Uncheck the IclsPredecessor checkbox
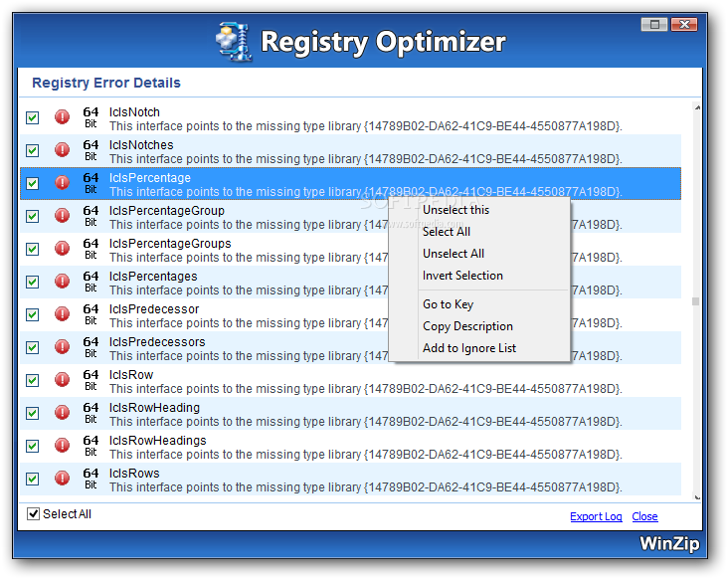 click(x=33, y=314)
